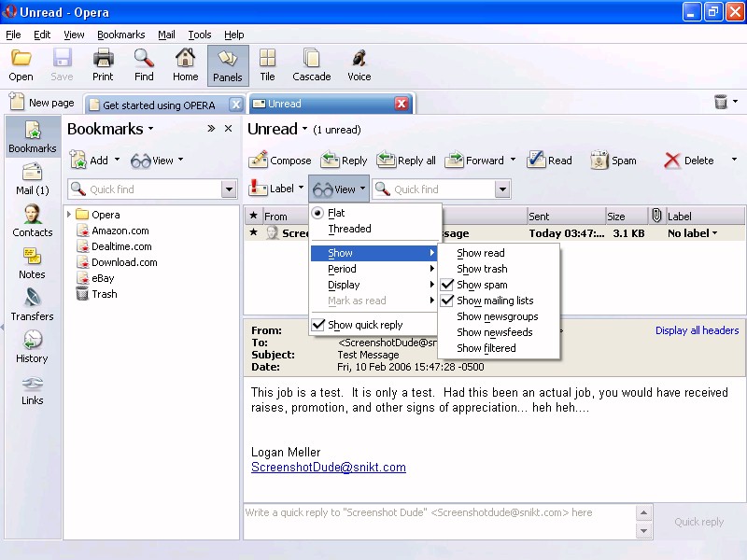Open the Transfers panel
Screen dimensions: 747x560
click(x=32, y=304)
